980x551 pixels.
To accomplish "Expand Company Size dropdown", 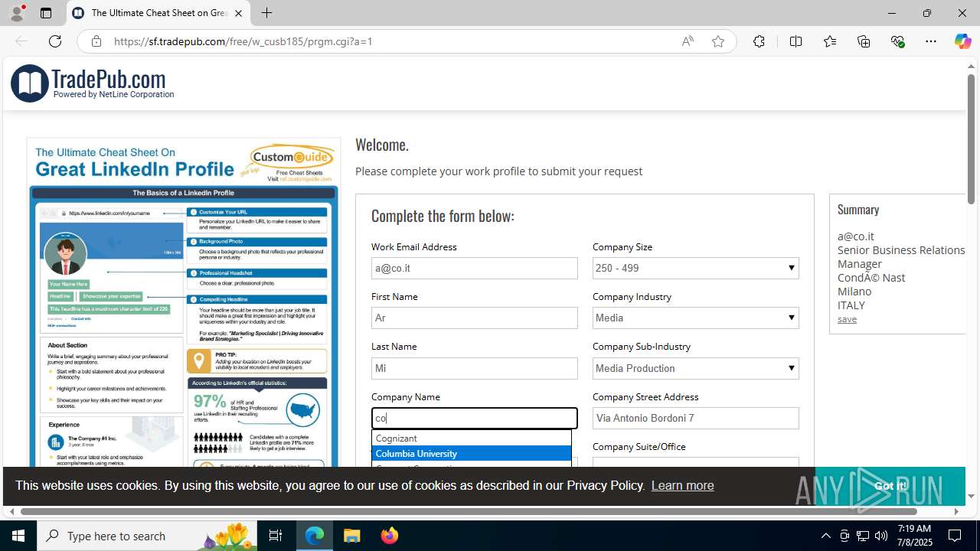I will click(695, 268).
